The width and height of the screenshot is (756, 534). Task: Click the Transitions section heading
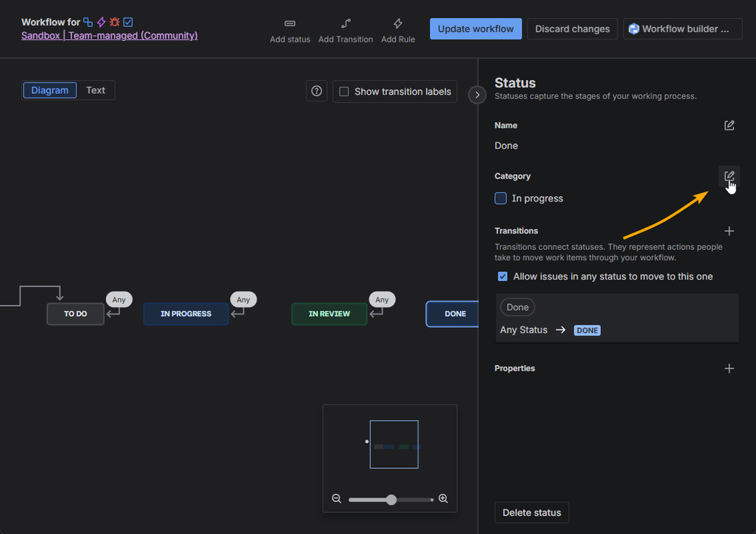pos(516,231)
